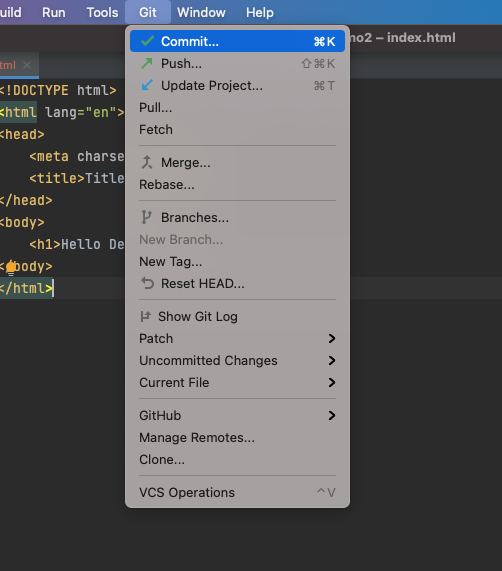This screenshot has width=502, height=571.
Task: Expand the GitHub submenu arrow
Action: click(332, 415)
